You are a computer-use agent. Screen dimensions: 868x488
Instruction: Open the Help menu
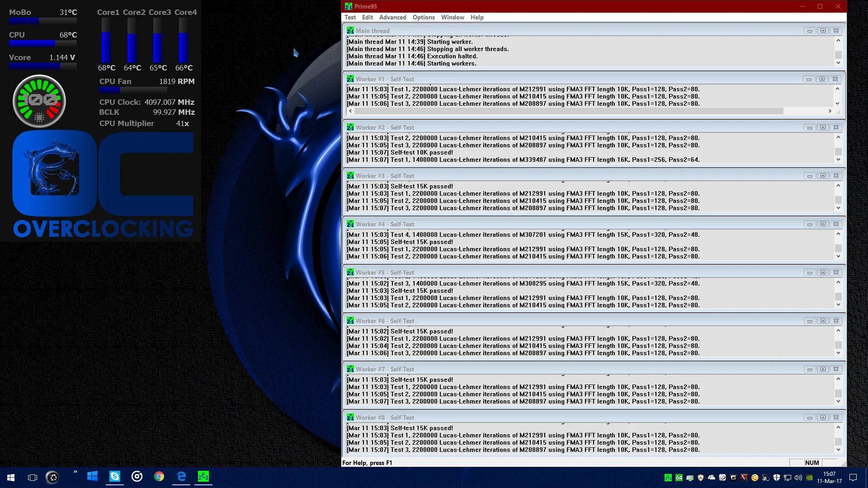477,17
